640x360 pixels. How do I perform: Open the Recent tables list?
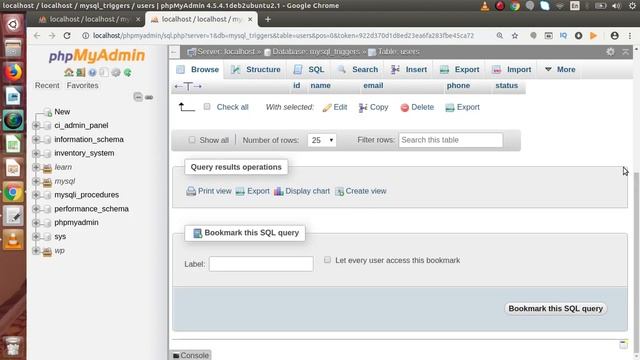coord(47,85)
